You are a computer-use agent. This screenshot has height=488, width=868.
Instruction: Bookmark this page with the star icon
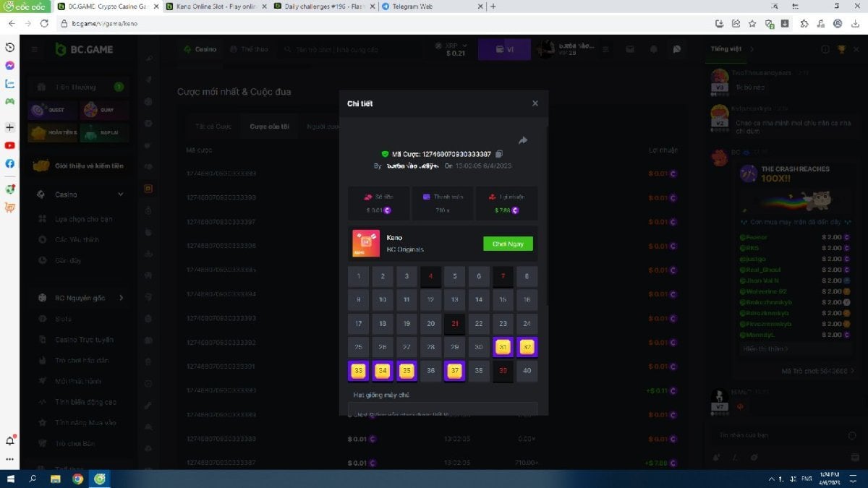point(752,23)
